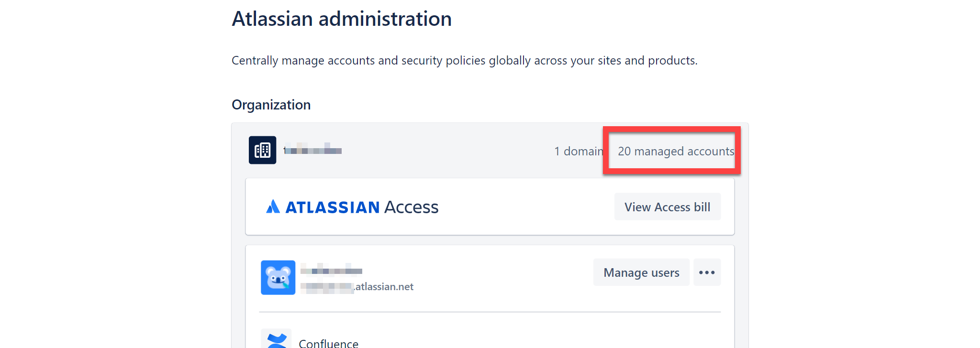This screenshot has height=348, width=980.
Task: Open the three-dots more actions menu
Action: [707, 272]
